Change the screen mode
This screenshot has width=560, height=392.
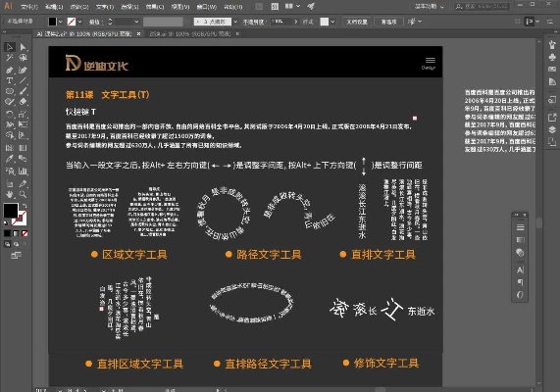(x=16, y=255)
